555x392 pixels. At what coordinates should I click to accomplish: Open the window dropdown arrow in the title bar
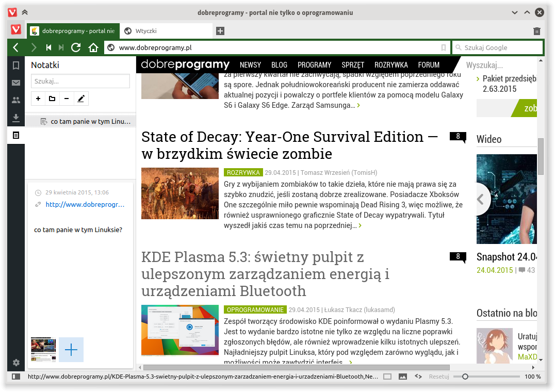515,12
